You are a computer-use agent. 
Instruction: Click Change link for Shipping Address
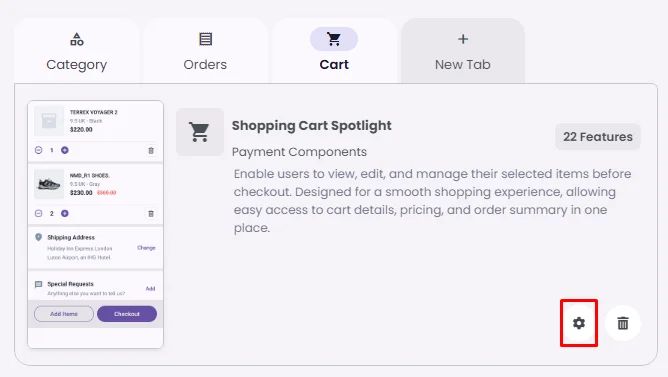click(146, 247)
